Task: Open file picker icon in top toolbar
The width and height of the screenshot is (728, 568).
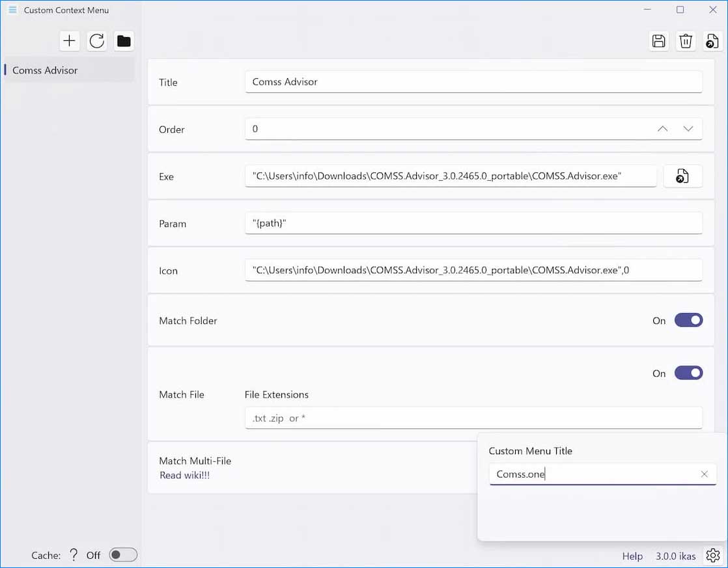Action: click(712, 41)
